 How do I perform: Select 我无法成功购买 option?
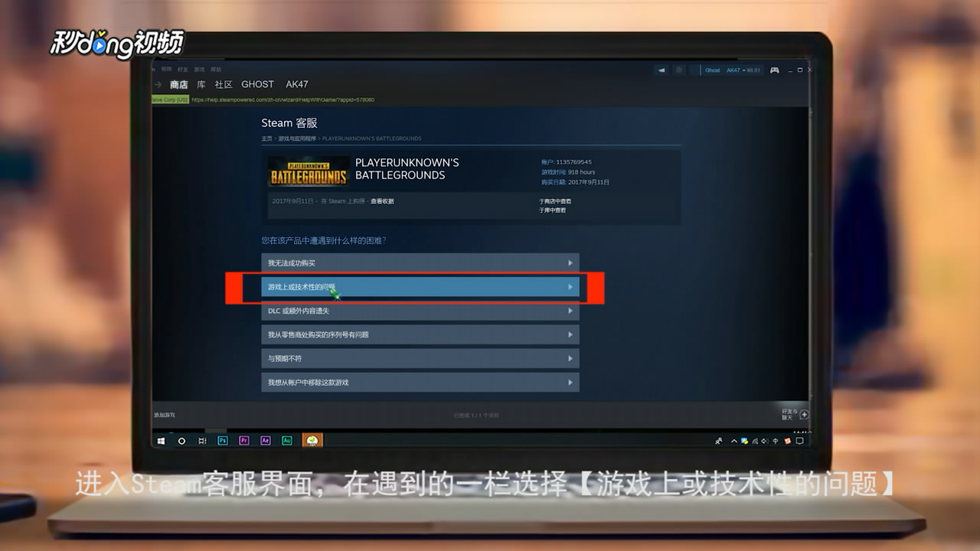click(x=420, y=263)
